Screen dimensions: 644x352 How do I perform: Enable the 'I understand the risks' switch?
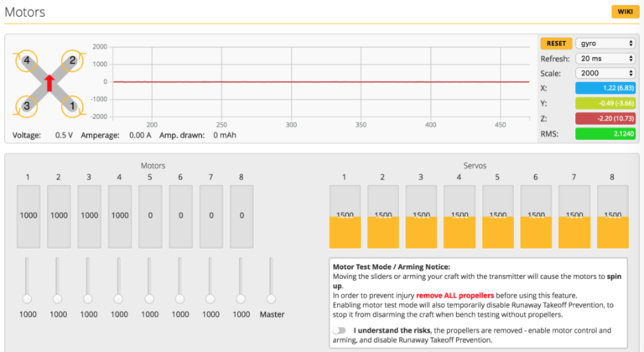pyautogui.click(x=340, y=331)
